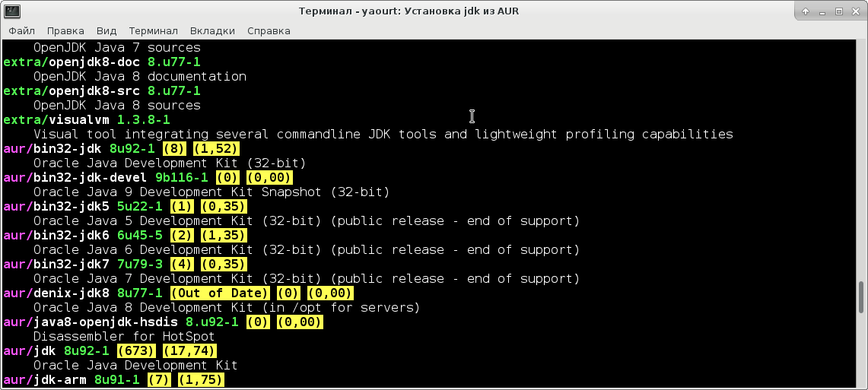Click aur/bin32-jdk package name
Screen dimensions: 868x390
pyautogui.click(x=52, y=148)
